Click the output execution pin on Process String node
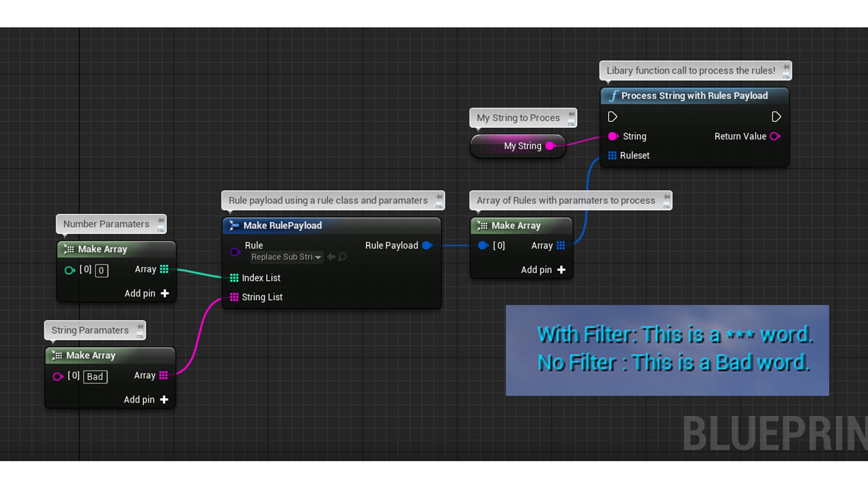This screenshot has height=488, width=868. (x=776, y=117)
